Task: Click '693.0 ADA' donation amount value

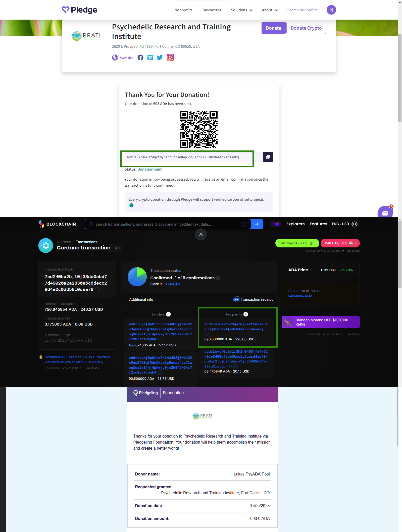Action: (260, 518)
